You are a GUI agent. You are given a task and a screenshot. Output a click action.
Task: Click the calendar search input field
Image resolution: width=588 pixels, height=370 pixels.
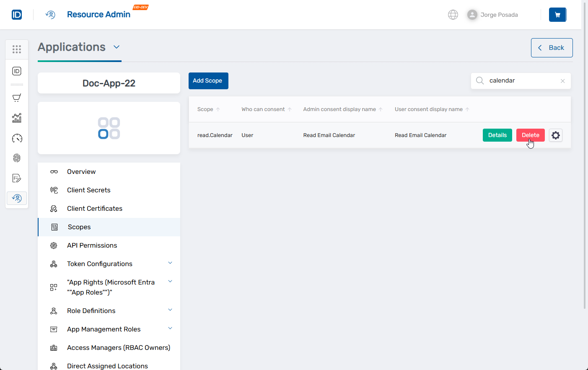click(x=521, y=81)
